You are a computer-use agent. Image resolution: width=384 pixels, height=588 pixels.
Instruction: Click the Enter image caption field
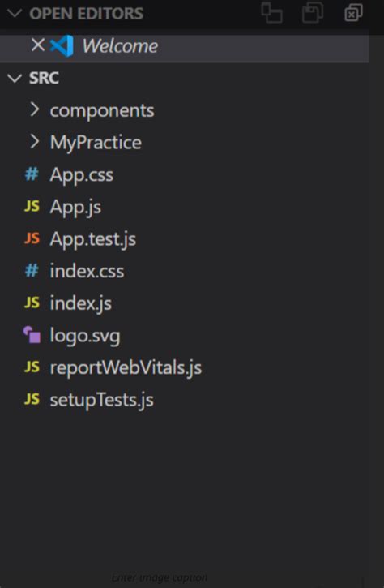[160, 577]
